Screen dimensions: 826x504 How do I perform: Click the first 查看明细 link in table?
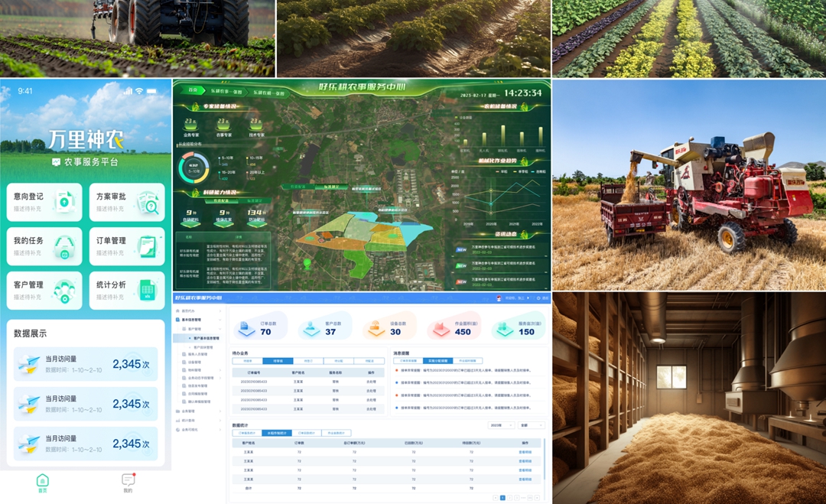525,452
